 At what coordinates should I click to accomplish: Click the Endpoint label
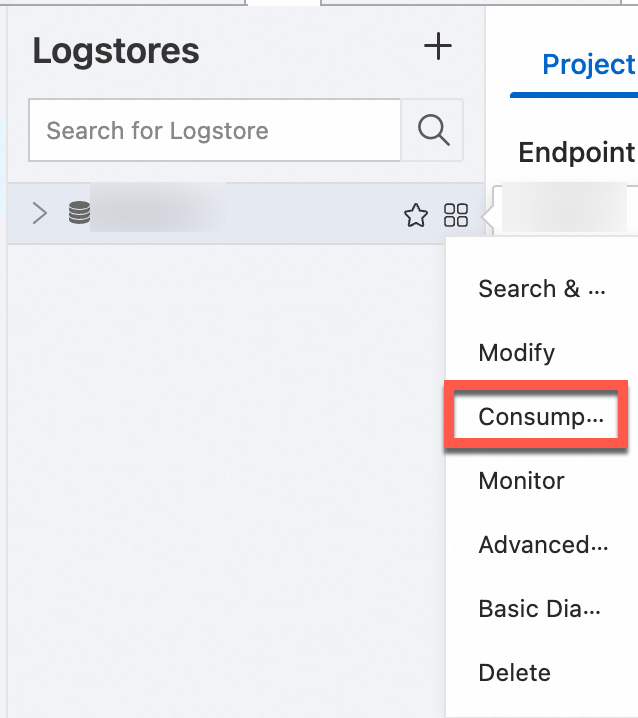point(577,153)
